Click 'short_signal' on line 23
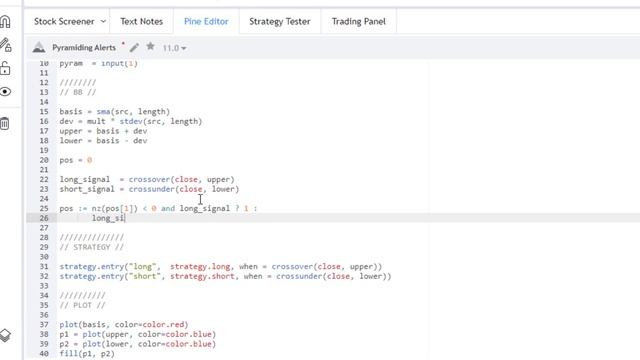 [x=87, y=189]
